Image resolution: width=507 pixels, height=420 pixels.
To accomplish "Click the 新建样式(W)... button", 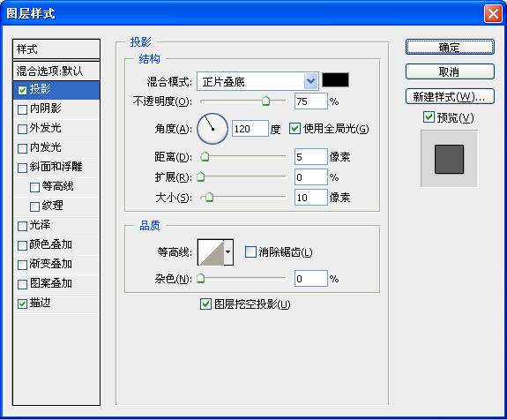I will click(x=450, y=96).
